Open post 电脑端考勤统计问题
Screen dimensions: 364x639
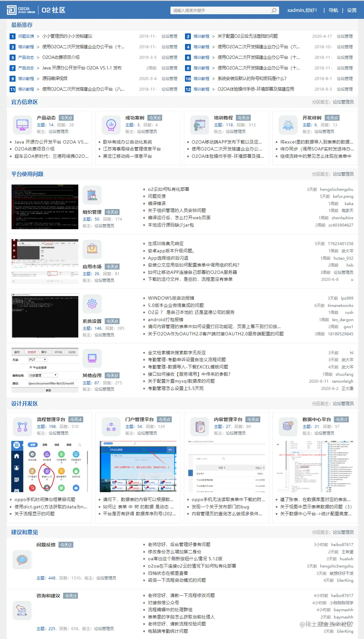[168, 631]
